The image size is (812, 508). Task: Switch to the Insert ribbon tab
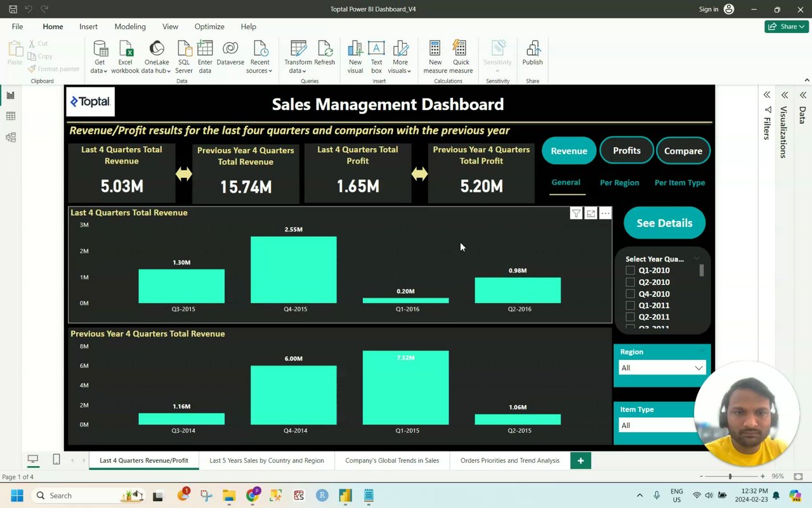(x=88, y=27)
